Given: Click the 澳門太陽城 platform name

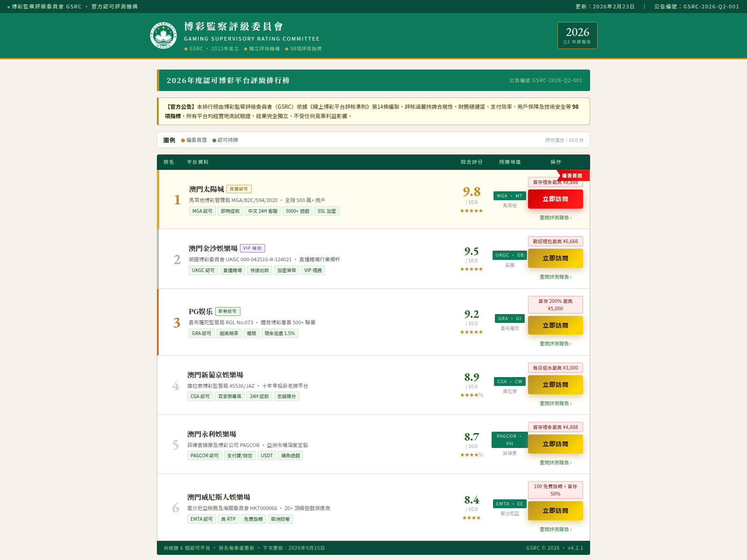Looking at the screenshot, I should pyautogui.click(x=206, y=189).
